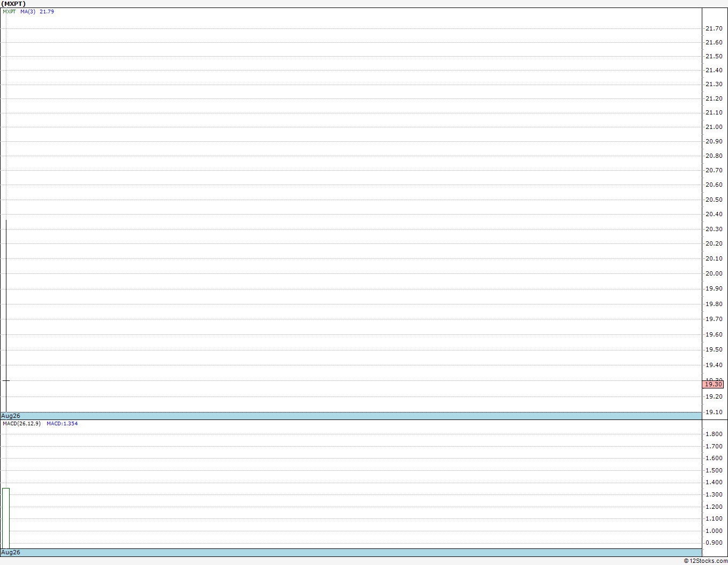Click the Aug26 date label under price chart
Image resolution: width=728 pixels, height=565 pixels.
(x=11, y=416)
